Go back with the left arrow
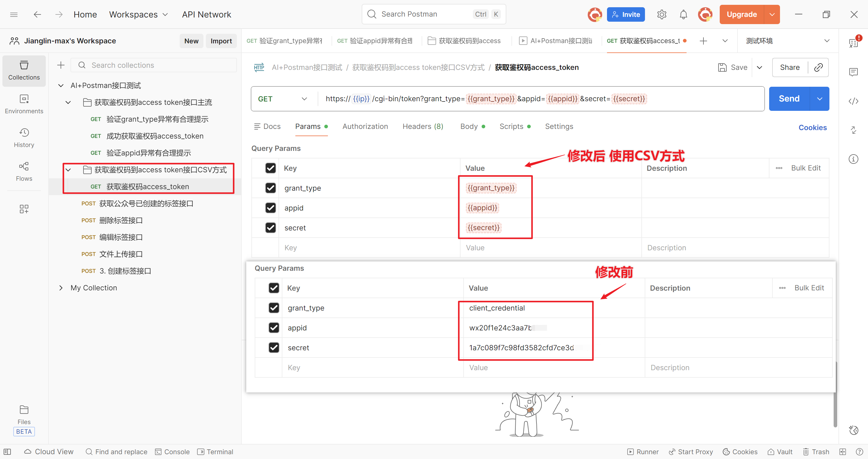868x459 pixels. (37, 14)
